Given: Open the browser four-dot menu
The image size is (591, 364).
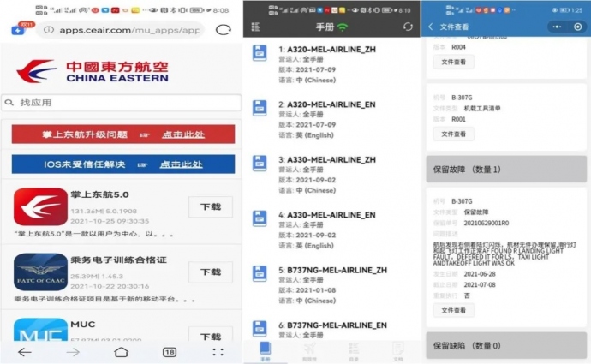Looking at the screenshot, I should coord(218,352).
